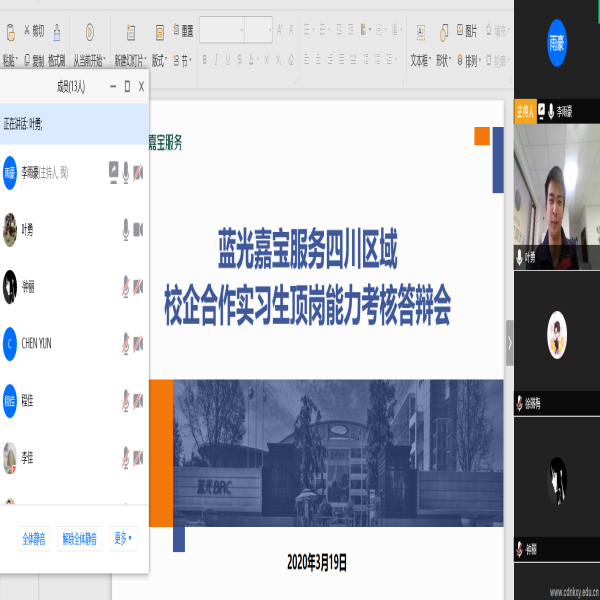This screenshot has height=600, width=600.
Task: Select the Format Painter (格式刷) brush
Action: pyautogui.click(x=57, y=32)
